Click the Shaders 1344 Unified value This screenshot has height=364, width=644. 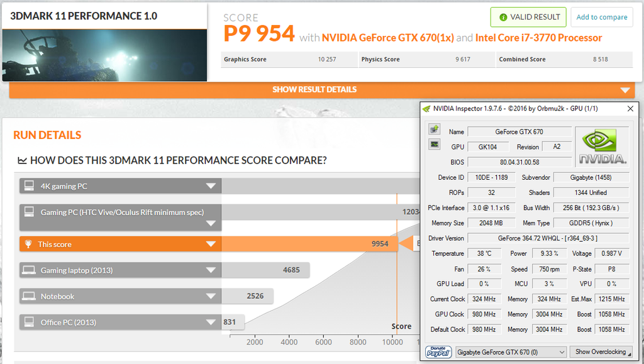(591, 192)
